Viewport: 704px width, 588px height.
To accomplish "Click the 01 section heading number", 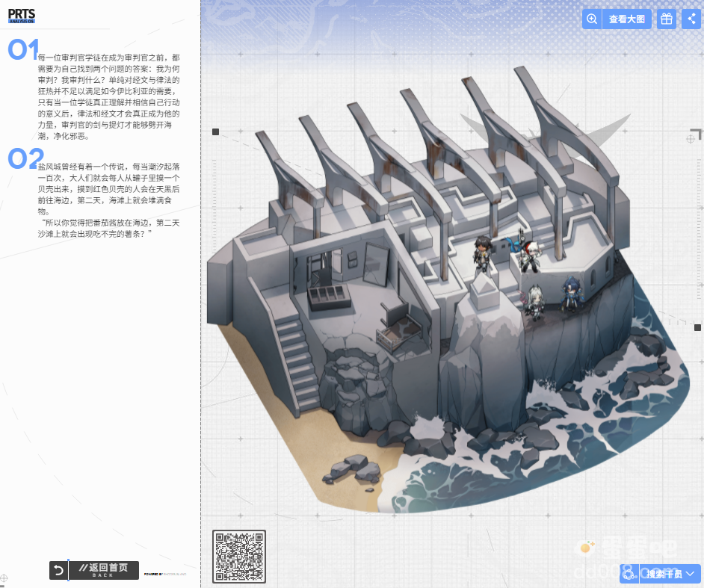I will 23,49.
